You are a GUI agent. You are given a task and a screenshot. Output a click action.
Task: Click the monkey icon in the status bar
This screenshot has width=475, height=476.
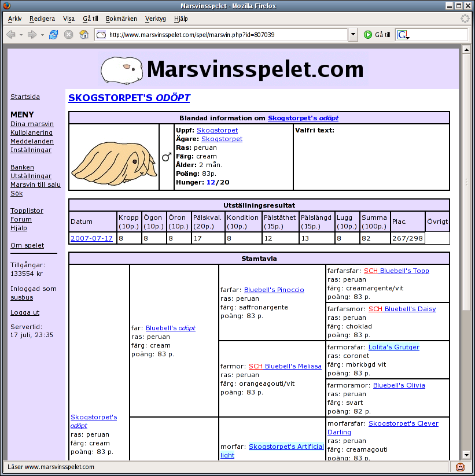461,467
